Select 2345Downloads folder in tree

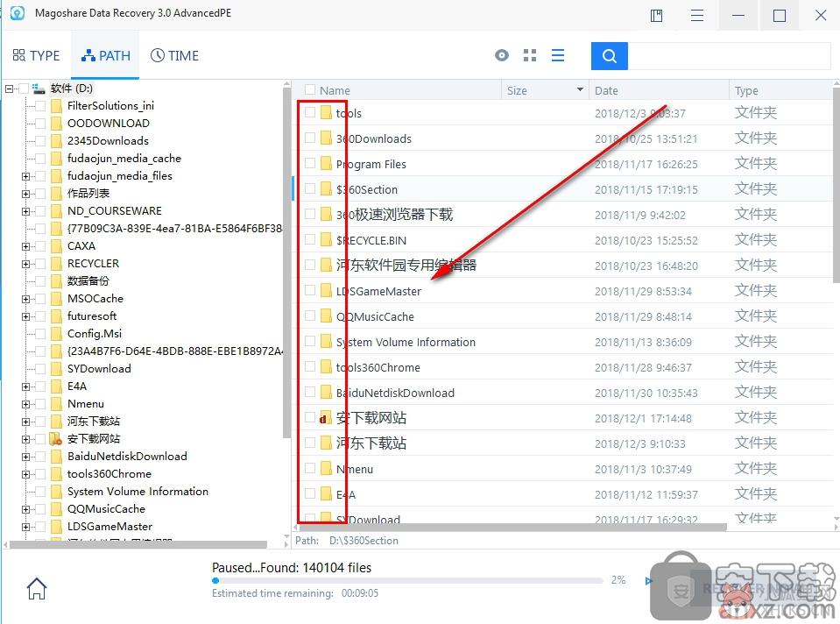tap(108, 141)
